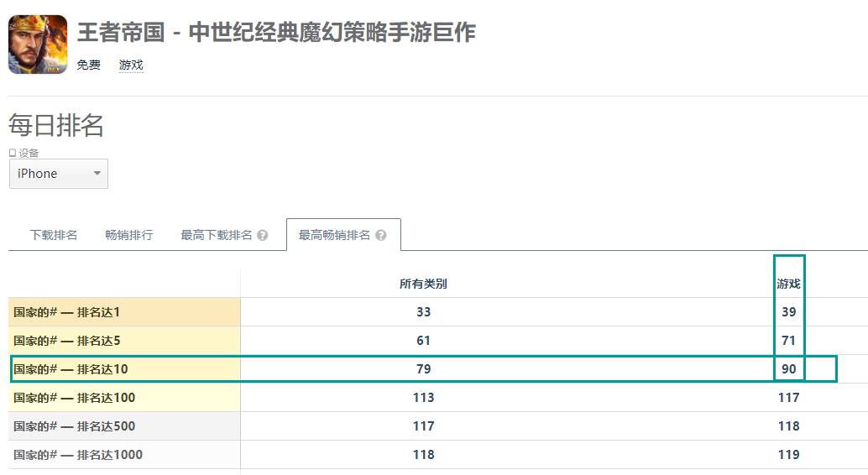Select the 排名达100 row label
868x475 pixels.
[74, 398]
